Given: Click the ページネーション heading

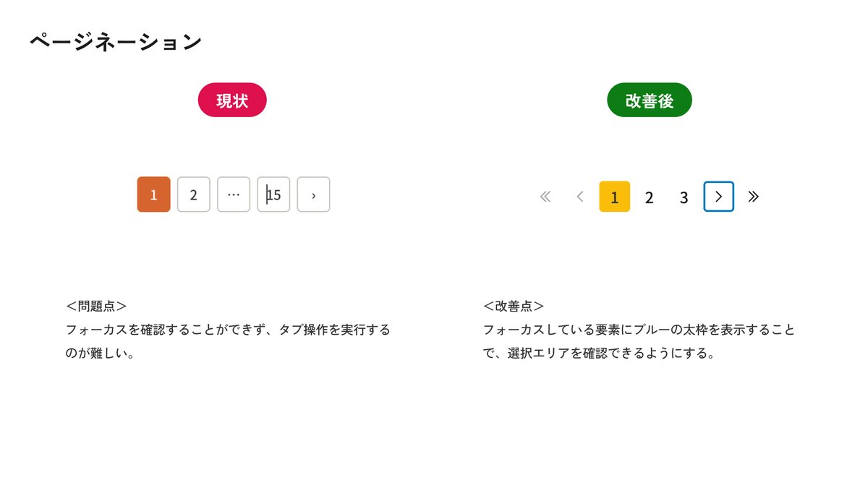Looking at the screenshot, I should point(116,42).
